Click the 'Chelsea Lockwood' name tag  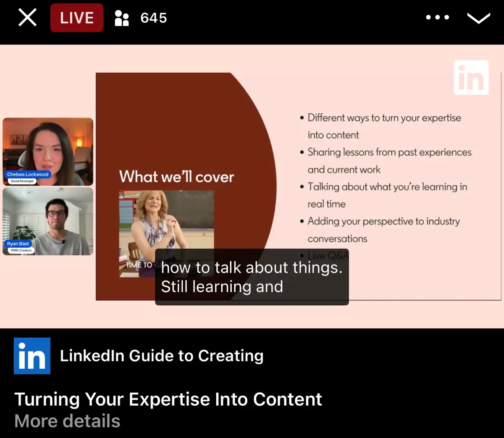tap(28, 174)
